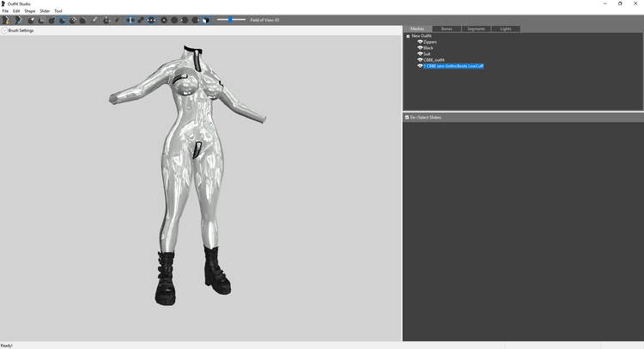Click the Load Outfit toolbar icon

coord(19,20)
